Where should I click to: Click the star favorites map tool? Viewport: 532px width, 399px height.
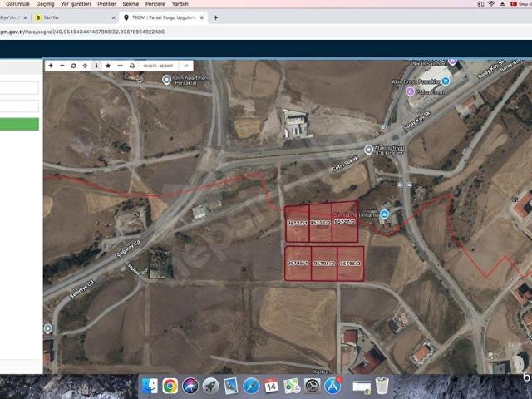[108, 66]
